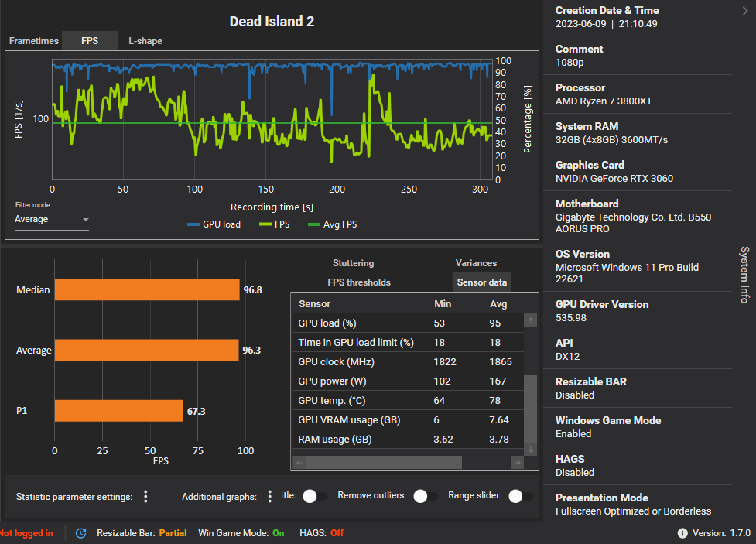Click the HAGS Off status
This screenshot has height=544, width=756.
point(337,533)
